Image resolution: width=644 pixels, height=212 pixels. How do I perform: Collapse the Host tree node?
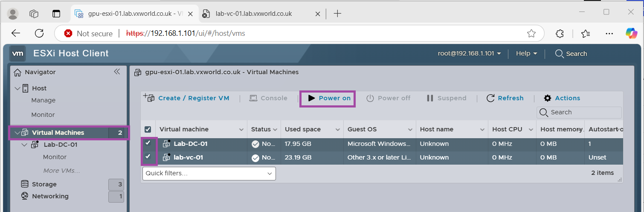[17, 88]
